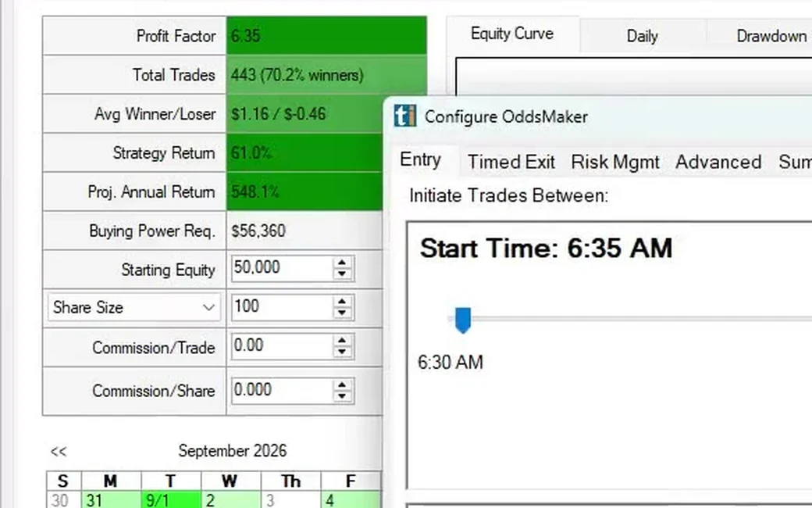Click the Commission/Share input field
The width and height of the screenshot is (812, 508).
click(x=280, y=390)
